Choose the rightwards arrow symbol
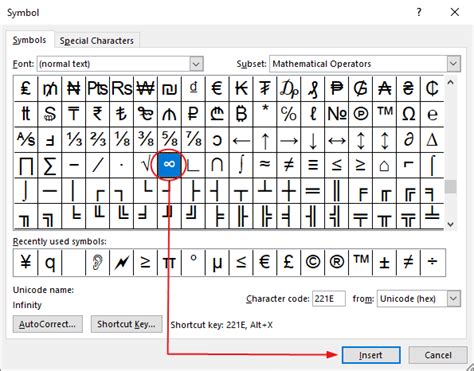The height and width of the screenshot is (371, 474). click(289, 140)
